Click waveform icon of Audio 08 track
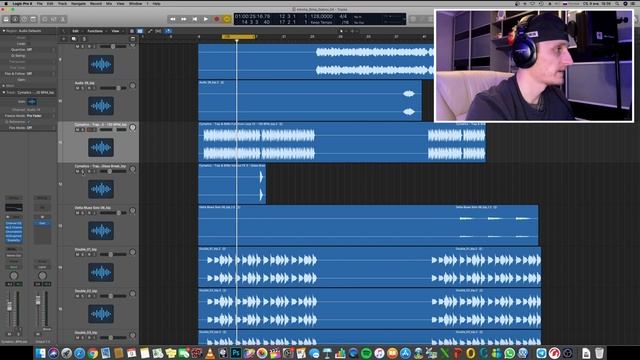The width and height of the screenshot is (640, 360). click(101, 106)
